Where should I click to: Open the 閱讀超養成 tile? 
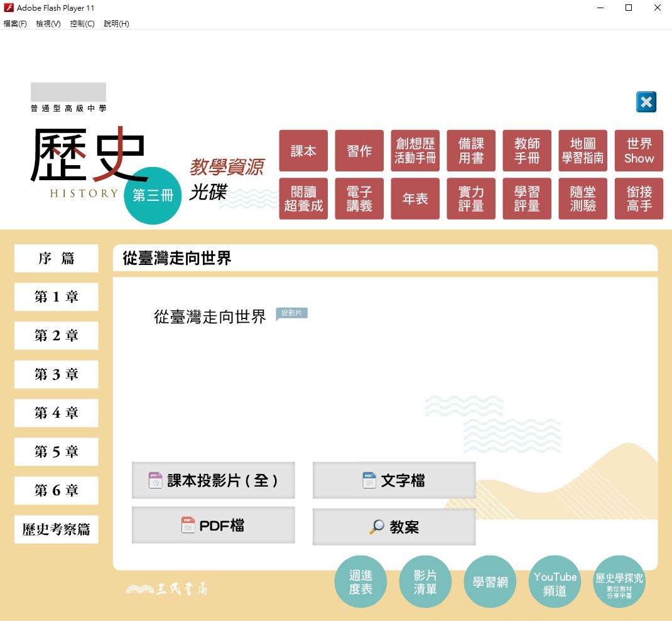click(x=303, y=198)
